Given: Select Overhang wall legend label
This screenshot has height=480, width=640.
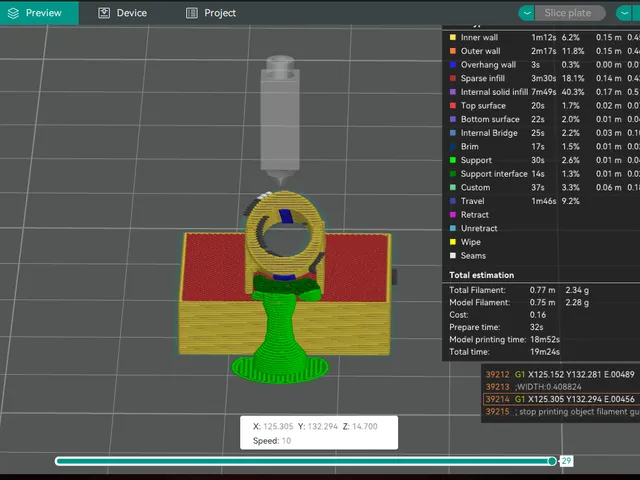Looking at the screenshot, I should click(x=488, y=64).
